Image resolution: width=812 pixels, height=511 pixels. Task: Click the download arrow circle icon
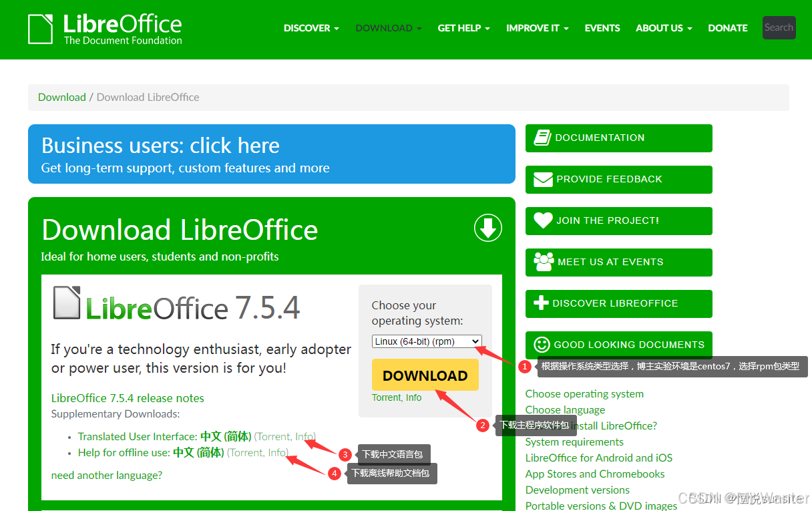(488, 228)
